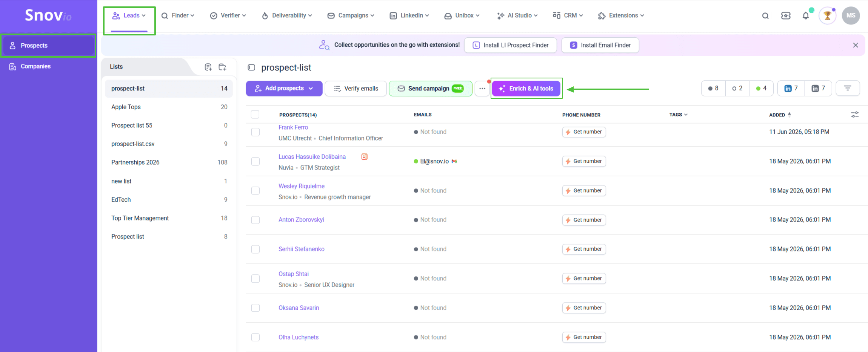Click the Gmail icon next to @snov.io email
Viewport: 868px width, 352px height.
454,161
